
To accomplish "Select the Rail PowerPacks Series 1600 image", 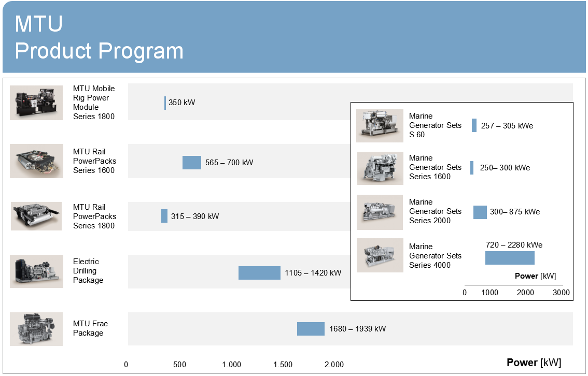I will [x=36, y=161].
